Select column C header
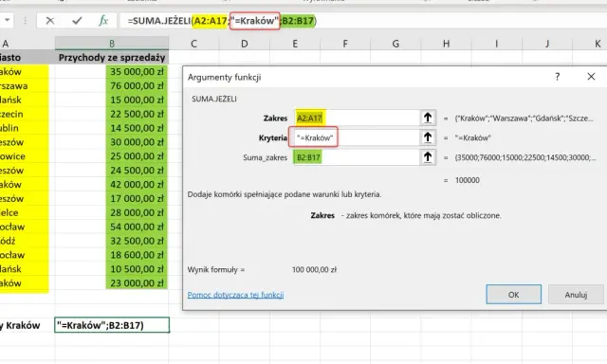 tap(193, 44)
